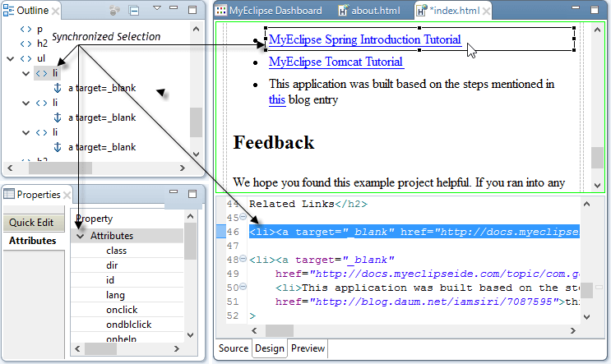The width and height of the screenshot is (611, 364).
Task: Collapse the third li node in Outline
Action: pos(25,132)
